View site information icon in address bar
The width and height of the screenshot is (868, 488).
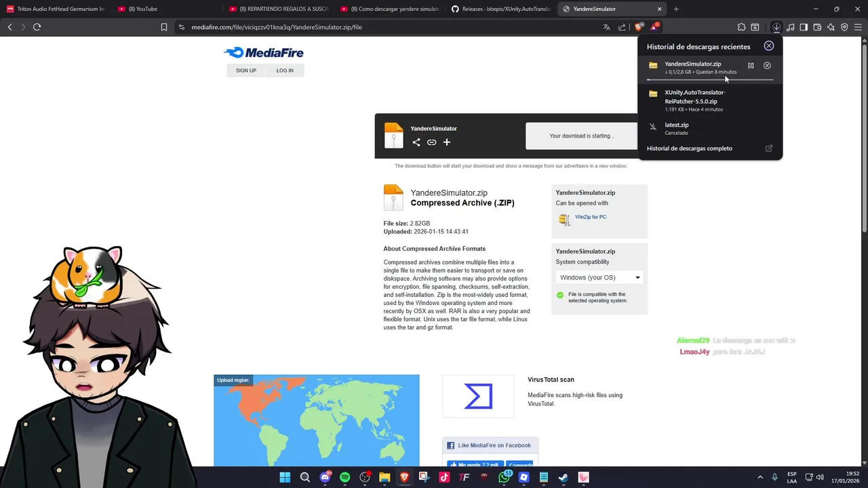click(x=181, y=27)
